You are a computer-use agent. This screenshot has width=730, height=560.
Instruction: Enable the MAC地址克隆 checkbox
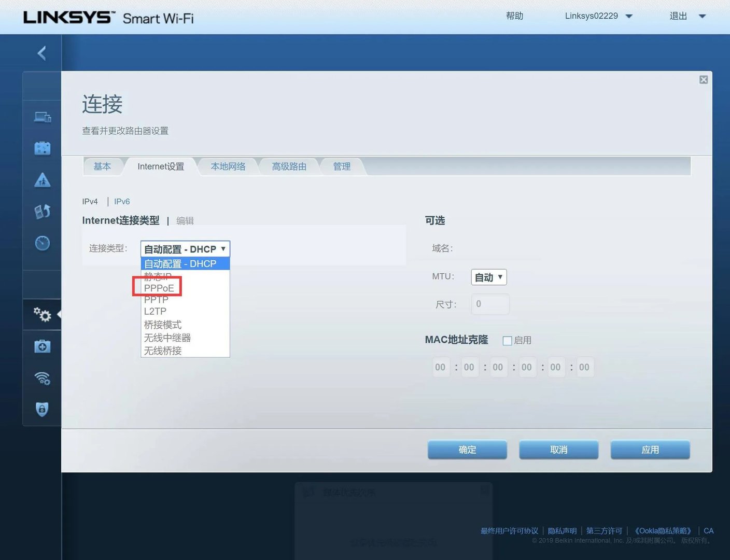point(507,340)
